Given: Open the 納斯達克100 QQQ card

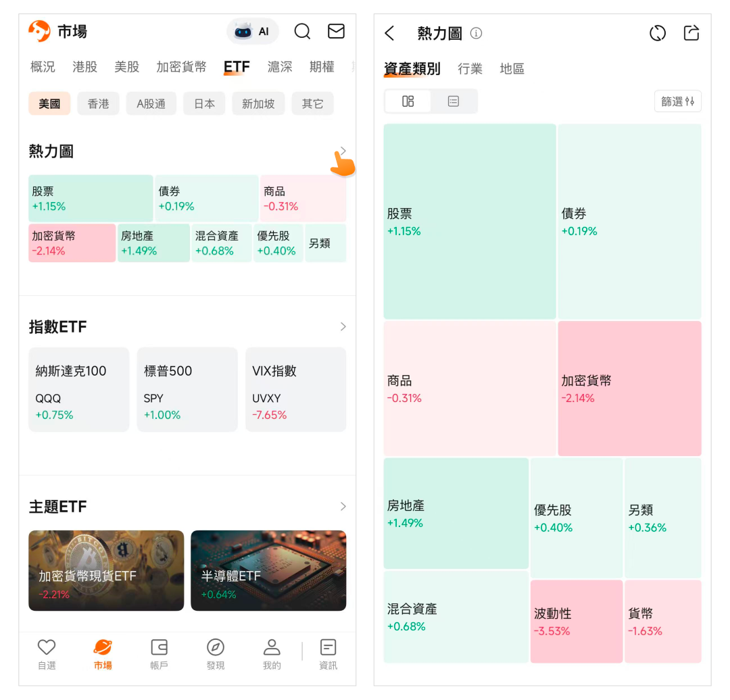Looking at the screenshot, I should [x=78, y=389].
